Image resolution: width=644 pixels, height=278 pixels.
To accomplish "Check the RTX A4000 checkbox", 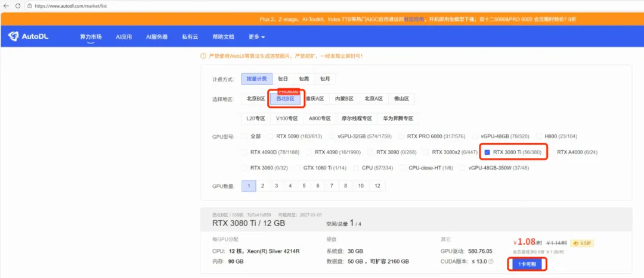I will pos(551,152).
